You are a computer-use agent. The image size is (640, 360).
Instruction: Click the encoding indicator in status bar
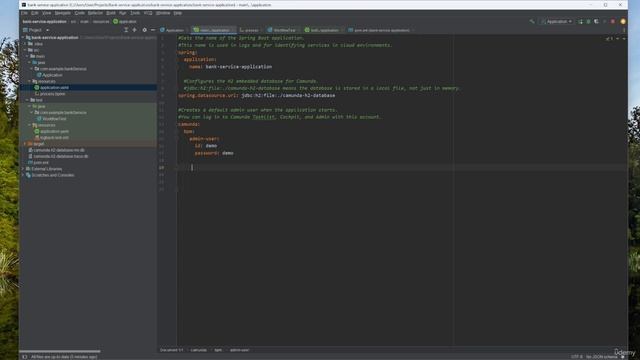(x=576, y=357)
